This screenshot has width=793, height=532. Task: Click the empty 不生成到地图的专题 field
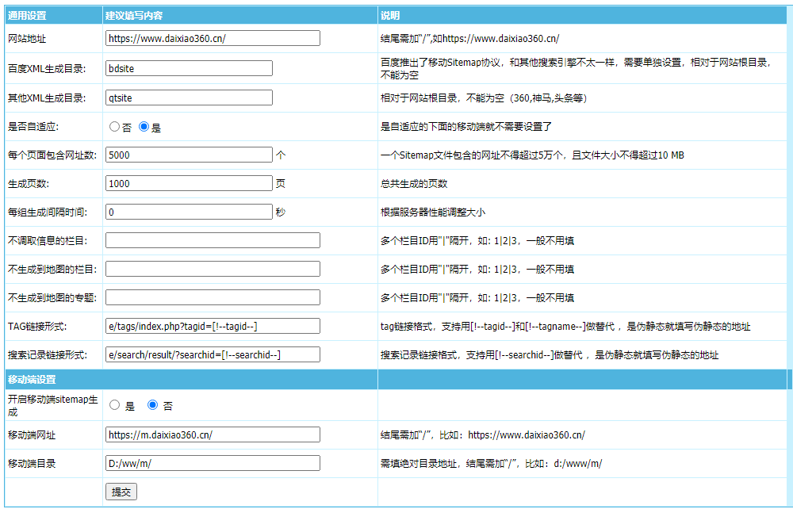[213, 297]
